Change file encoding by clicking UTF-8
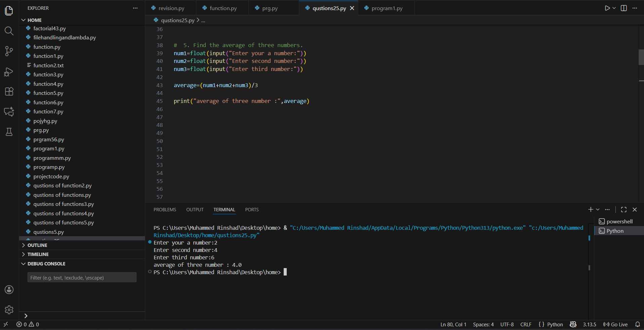The height and width of the screenshot is (330, 644). pyautogui.click(x=507, y=324)
